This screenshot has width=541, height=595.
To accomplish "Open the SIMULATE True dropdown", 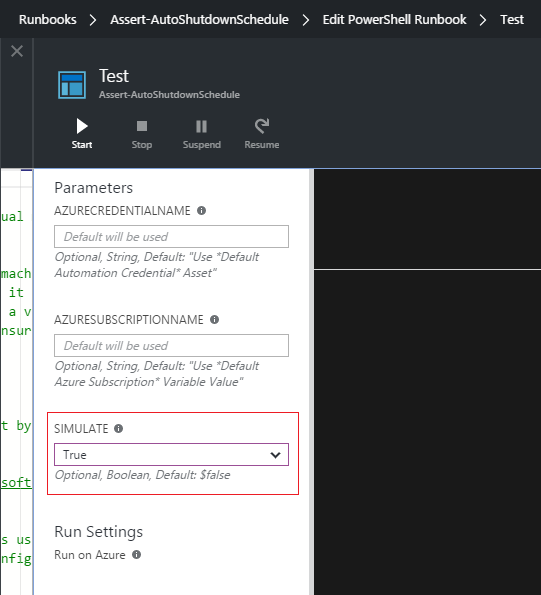I will (x=171, y=455).
